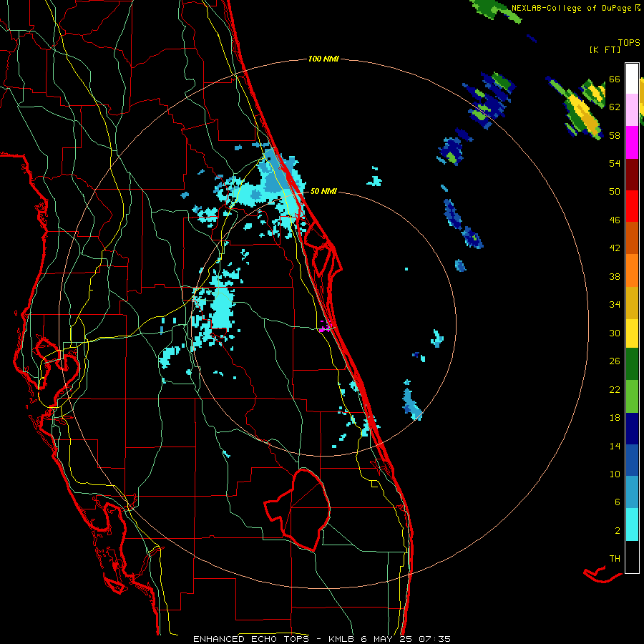Click the magenta swatch in the color scale
Viewport: 644px width, 644px height.
[x=632, y=142]
